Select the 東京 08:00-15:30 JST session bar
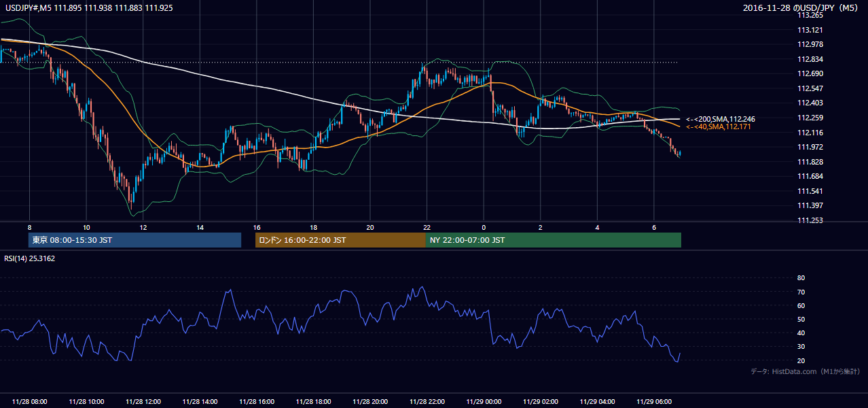Screen dimensions: 868x408 tap(134, 240)
